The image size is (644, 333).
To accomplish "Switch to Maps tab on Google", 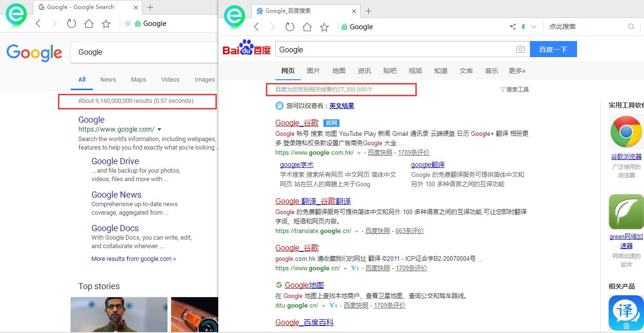I will point(139,79).
